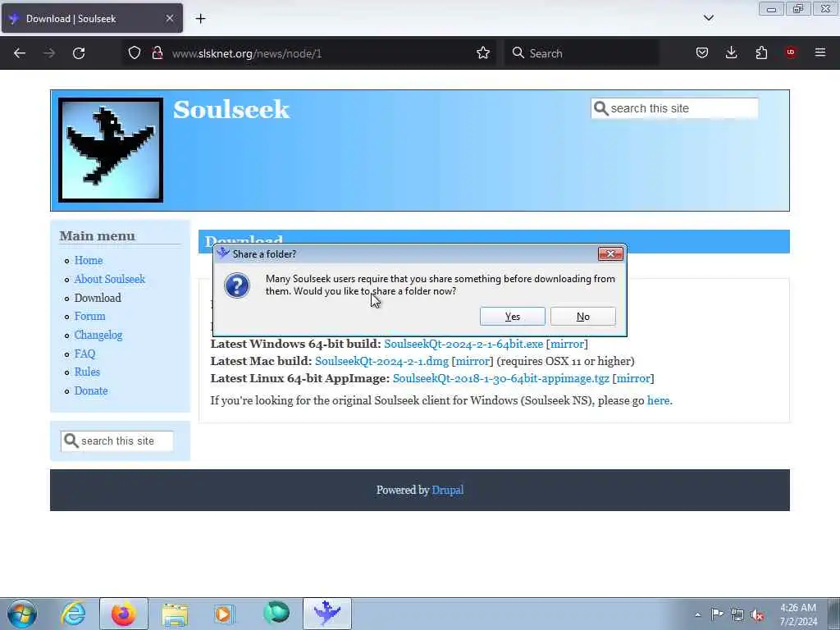The image size is (840, 630).
Task: Open Windows Explorer folder taskbar icon
Action: (175, 614)
